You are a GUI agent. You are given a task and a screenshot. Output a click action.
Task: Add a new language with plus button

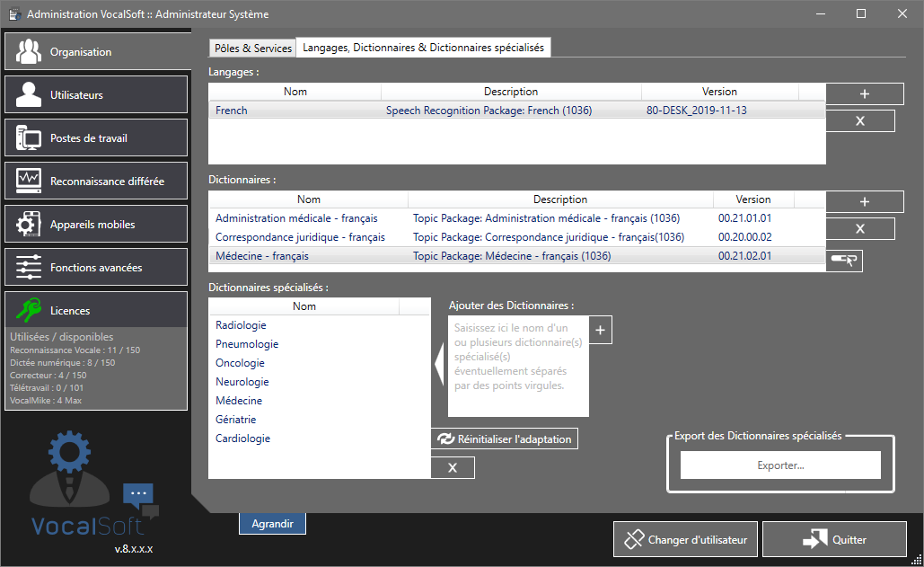point(865,93)
